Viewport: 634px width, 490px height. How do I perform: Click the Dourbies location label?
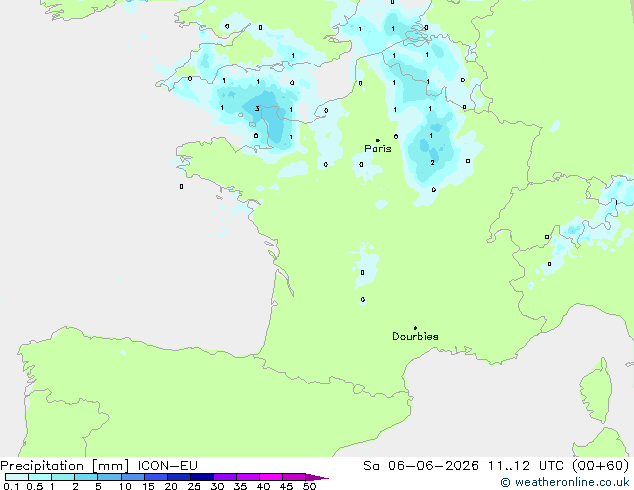coord(415,336)
